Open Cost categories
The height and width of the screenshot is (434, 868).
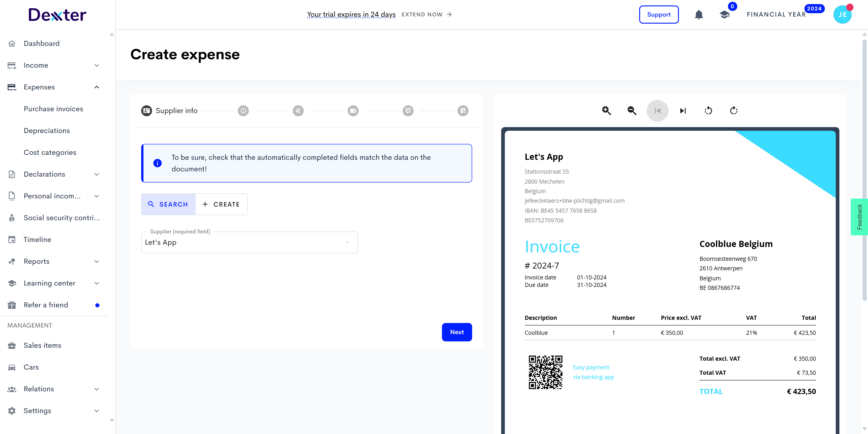pos(50,152)
